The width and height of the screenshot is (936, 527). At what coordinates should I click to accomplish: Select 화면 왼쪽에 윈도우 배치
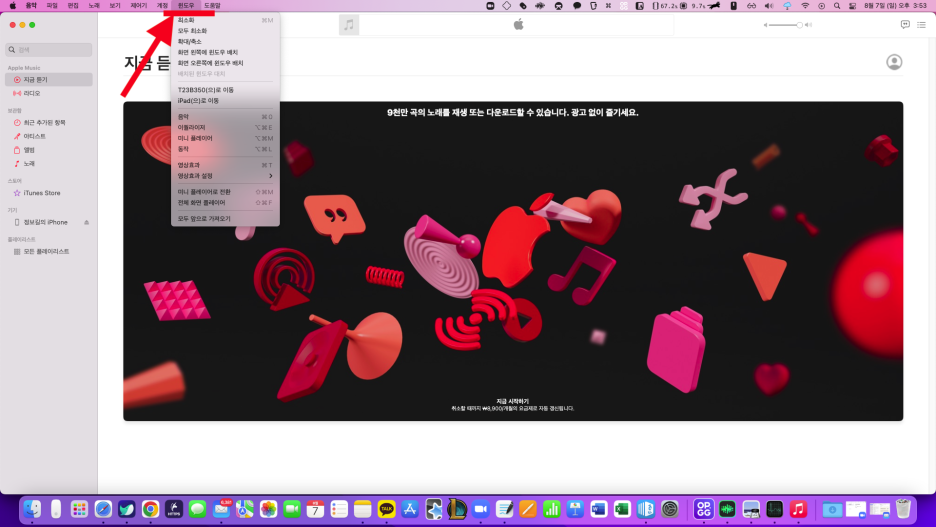pyautogui.click(x=225, y=53)
